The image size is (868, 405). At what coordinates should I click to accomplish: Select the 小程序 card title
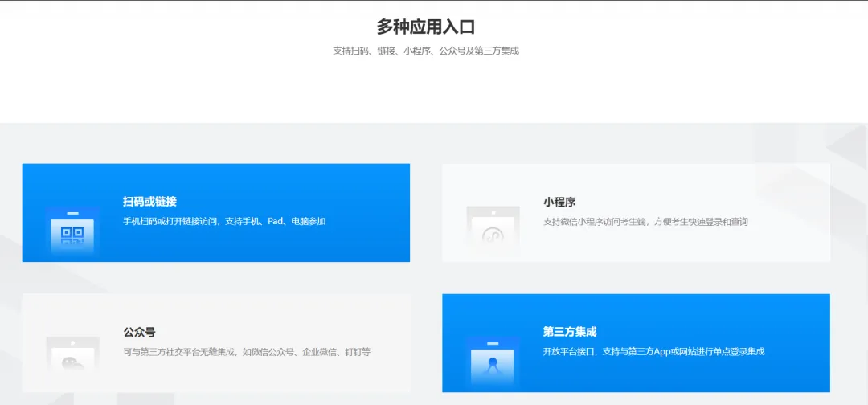tap(559, 202)
